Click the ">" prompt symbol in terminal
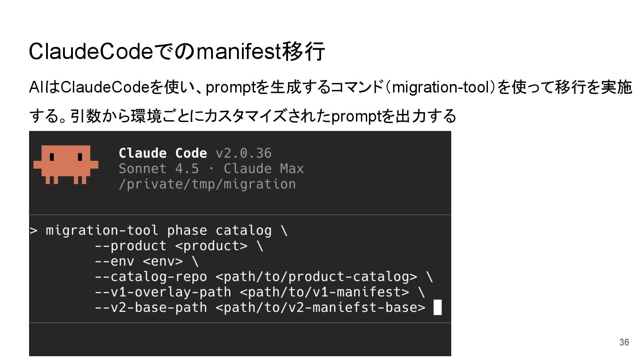This screenshot has height=362, width=644. tap(34, 231)
